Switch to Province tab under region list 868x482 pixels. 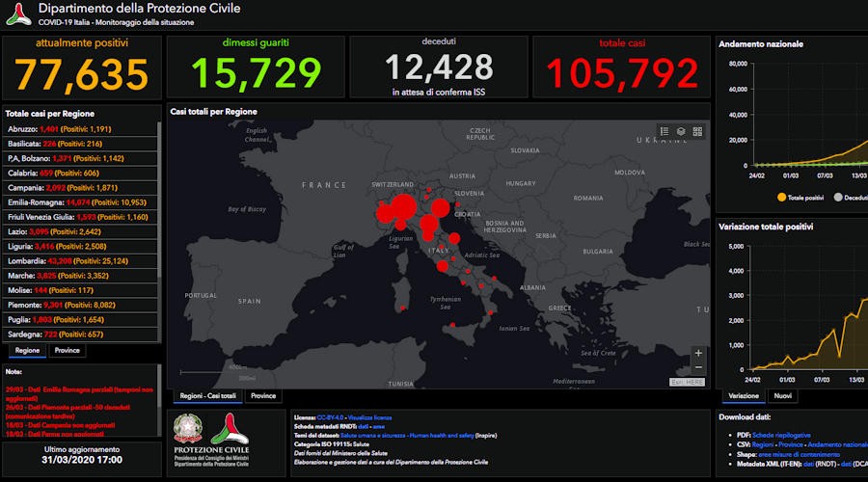coord(67,351)
